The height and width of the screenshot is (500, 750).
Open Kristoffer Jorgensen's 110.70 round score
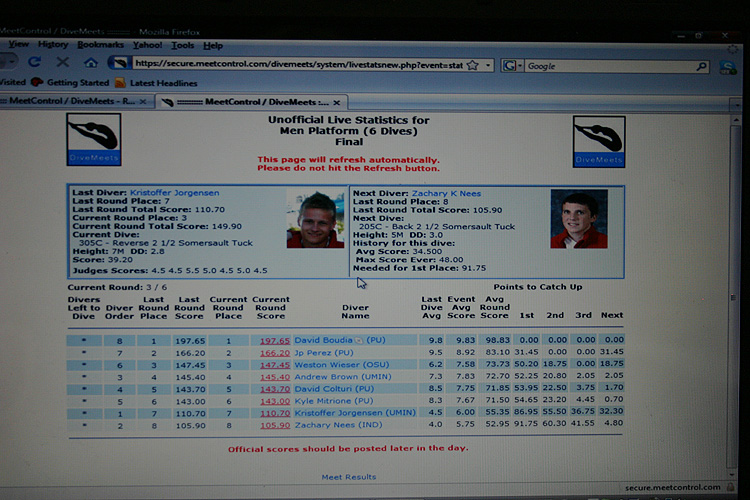pos(274,411)
